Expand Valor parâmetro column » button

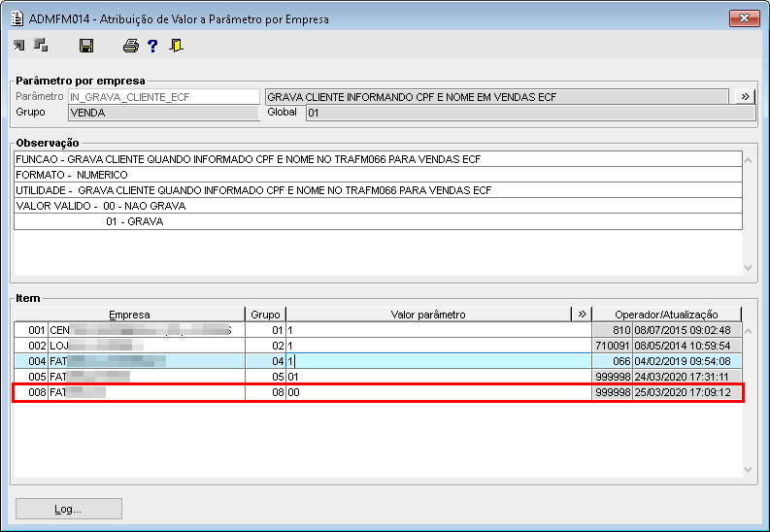coord(582,315)
